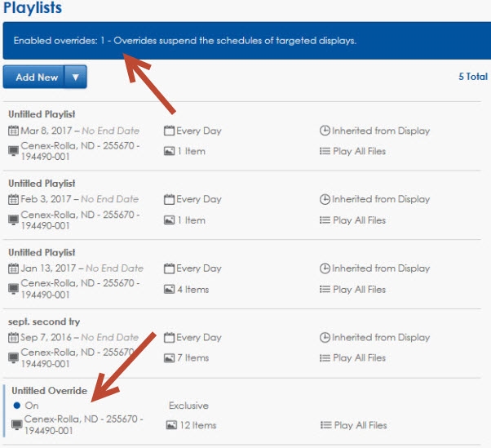Click list icon beside Play All Files in sept. second try
Image resolution: width=491 pixels, height=448 pixels.
[325, 357]
